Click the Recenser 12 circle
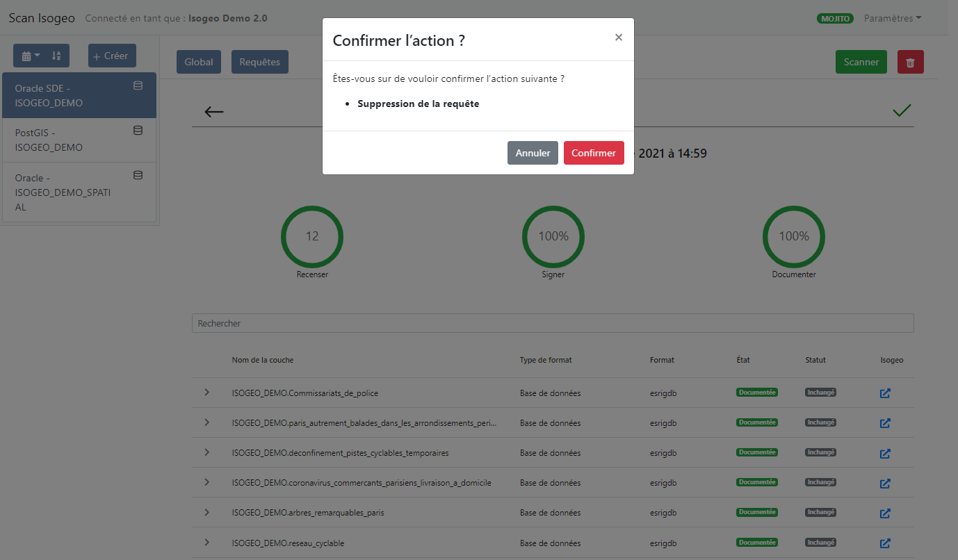 pyautogui.click(x=312, y=236)
